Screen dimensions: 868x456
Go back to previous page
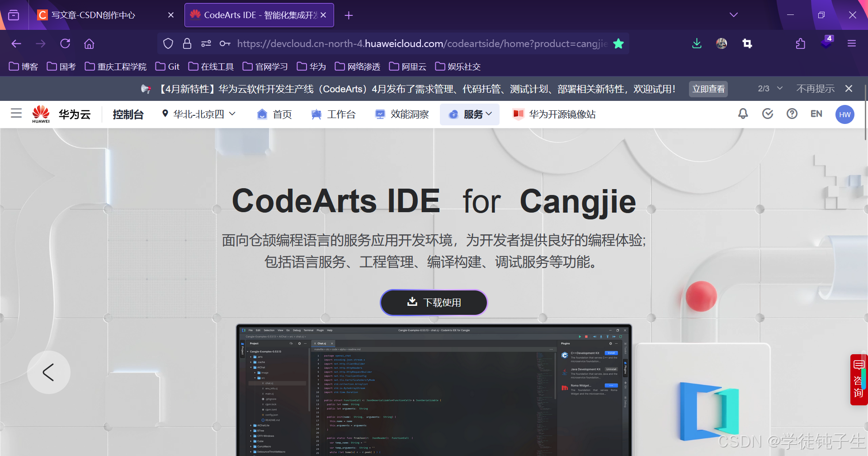pos(16,43)
